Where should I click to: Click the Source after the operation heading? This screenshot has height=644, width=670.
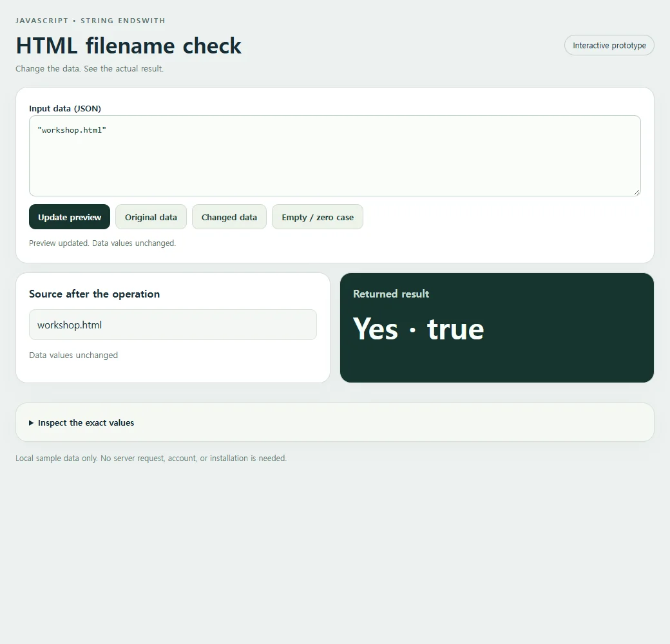95,294
